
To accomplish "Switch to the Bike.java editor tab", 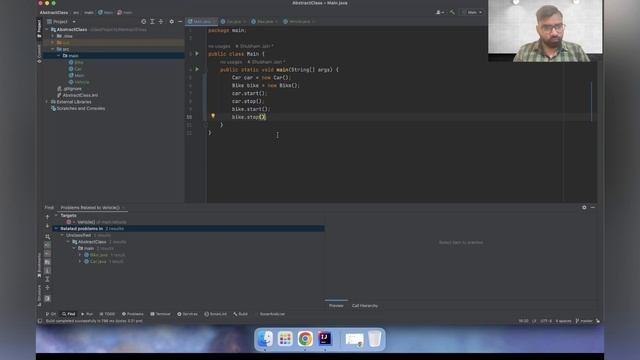I will click(264, 21).
